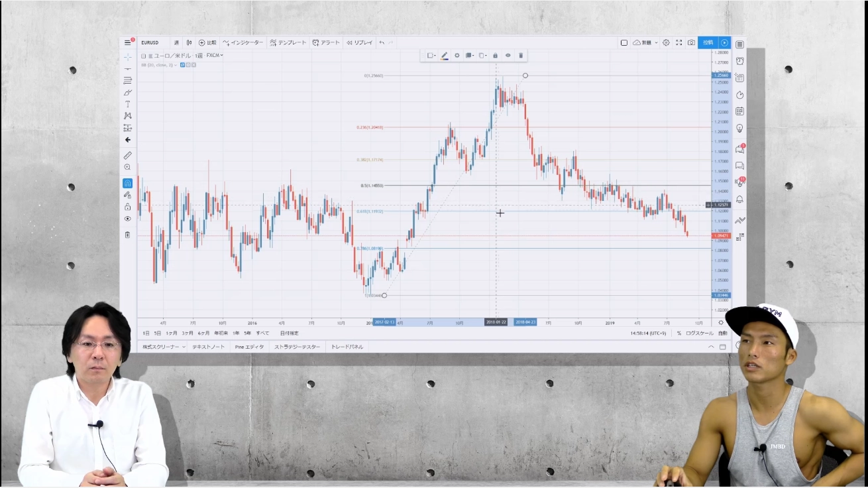The width and height of the screenshot is (868, 488).
Task: Lock the selected Fibonacci drawing
Action: (x=495, y=56)
